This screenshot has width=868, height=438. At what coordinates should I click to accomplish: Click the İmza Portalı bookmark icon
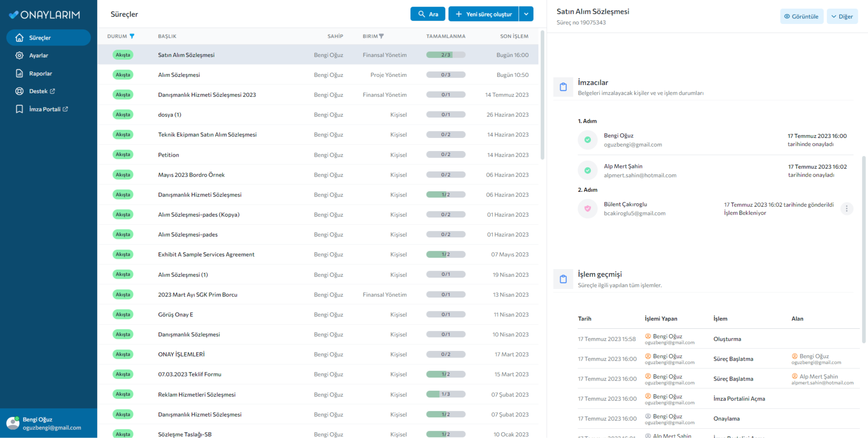pyautogui.click(x=19, y=109)
